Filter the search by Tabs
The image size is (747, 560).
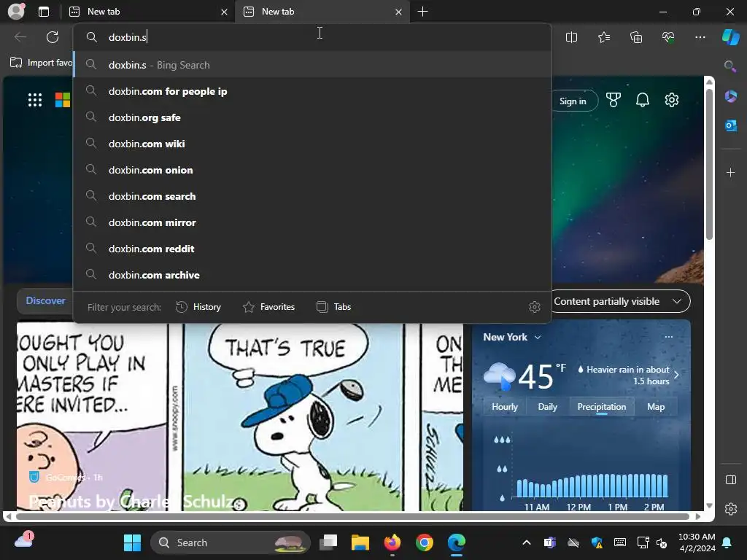[334, 307]
